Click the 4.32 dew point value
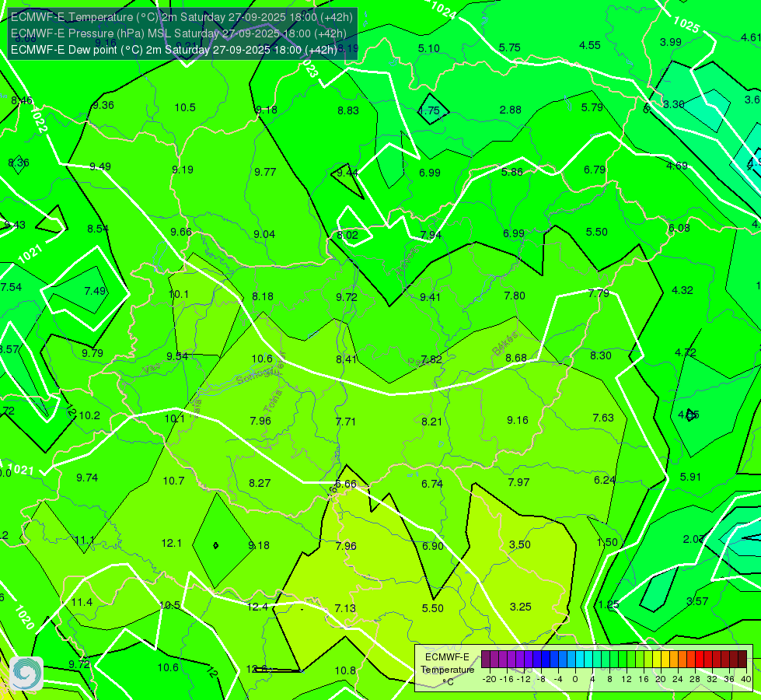The image size is (761, 700). [682, 290]
